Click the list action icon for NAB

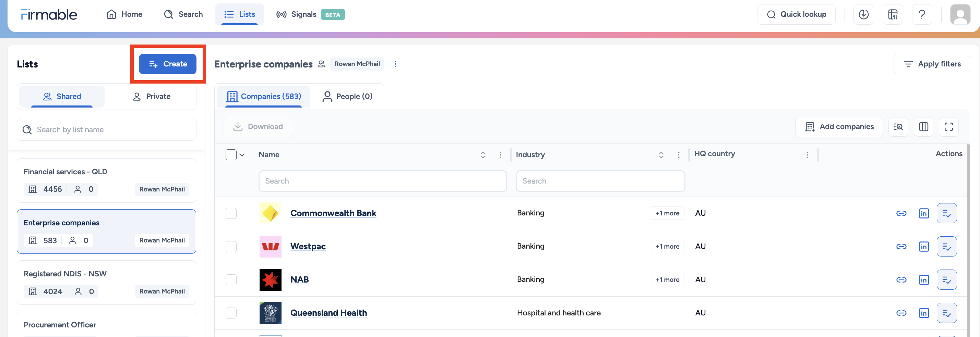(x=946, y=279)
